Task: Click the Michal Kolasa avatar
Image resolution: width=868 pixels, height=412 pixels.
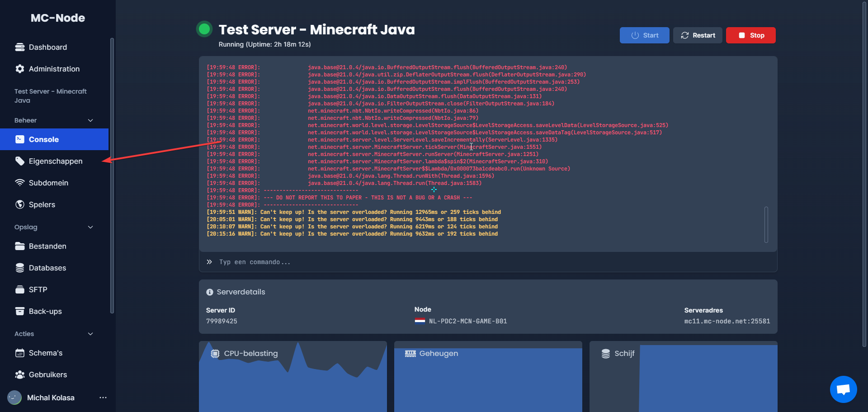Action: click(14, 398)
